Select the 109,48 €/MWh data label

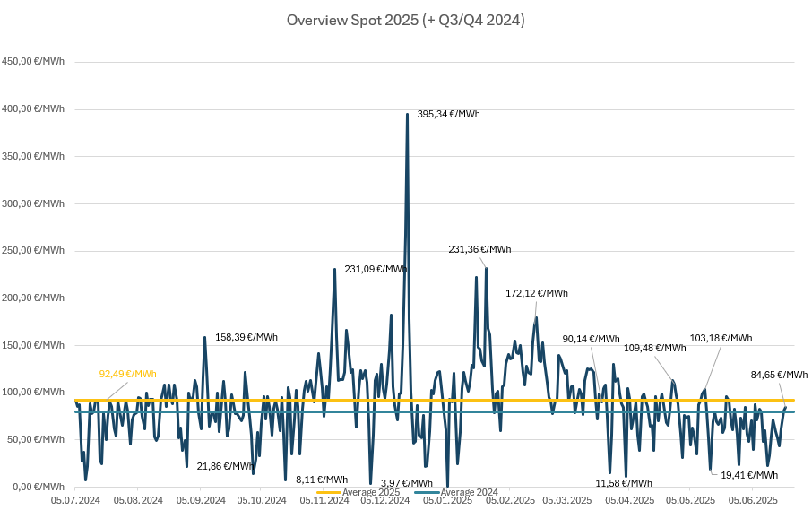point(654,348)
